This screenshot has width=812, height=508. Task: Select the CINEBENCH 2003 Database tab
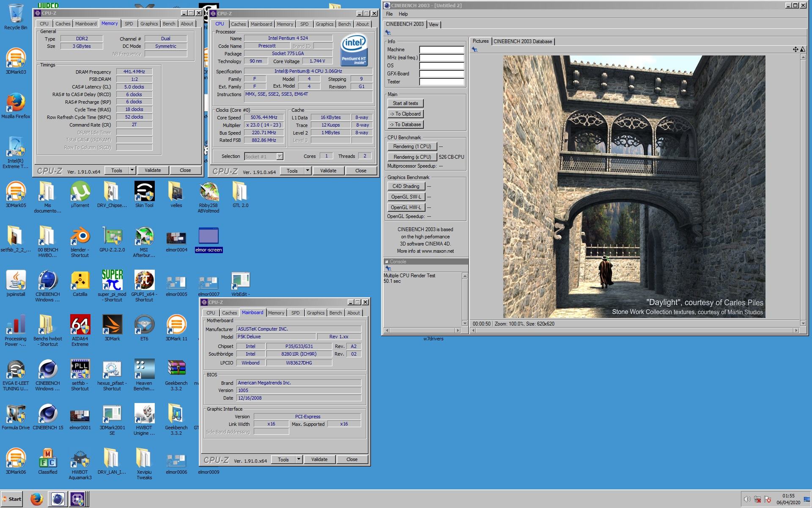[522, 41]
